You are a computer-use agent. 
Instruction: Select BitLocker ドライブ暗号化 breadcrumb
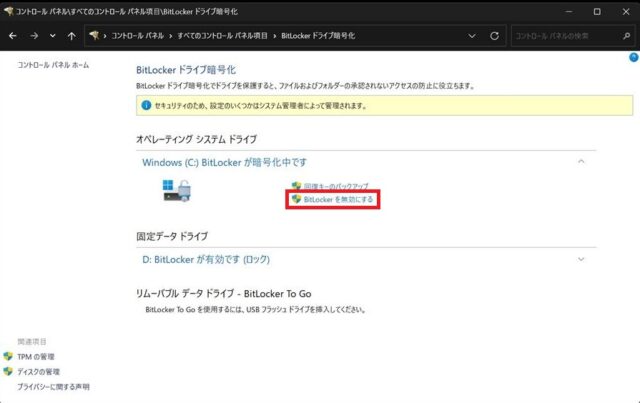[318, 36]
